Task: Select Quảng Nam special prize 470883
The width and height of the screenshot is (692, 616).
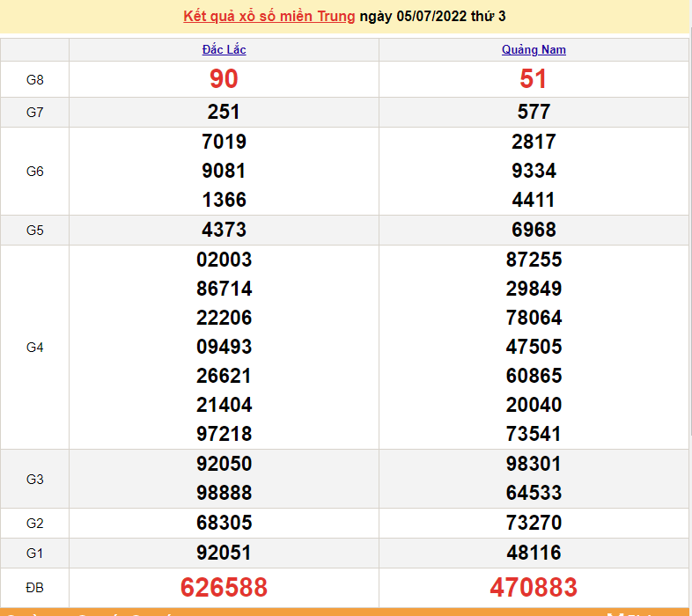Action: coord(534,588)
